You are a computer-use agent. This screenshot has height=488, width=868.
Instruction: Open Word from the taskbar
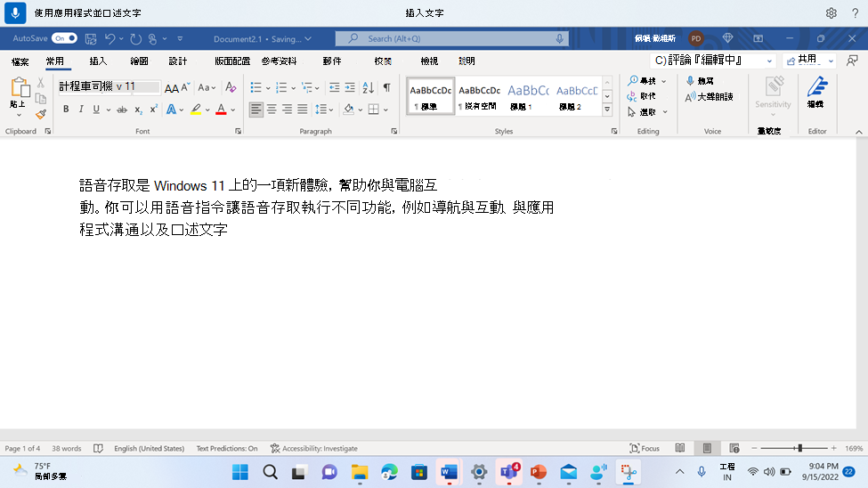tap(449, 472)
